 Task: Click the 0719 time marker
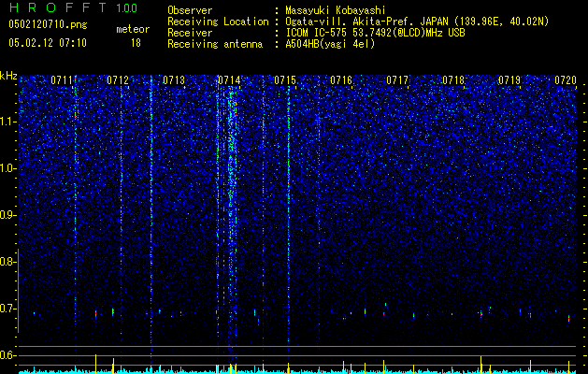(x=509, y=80)
